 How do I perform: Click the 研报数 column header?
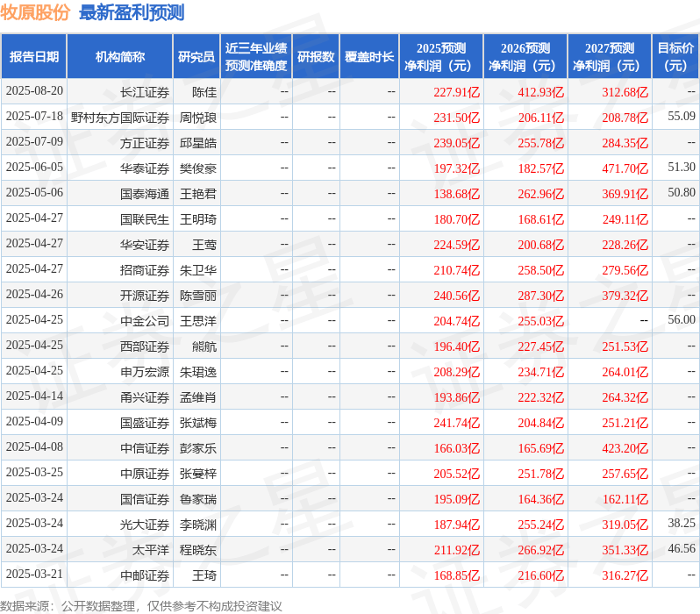coord(316,57)
